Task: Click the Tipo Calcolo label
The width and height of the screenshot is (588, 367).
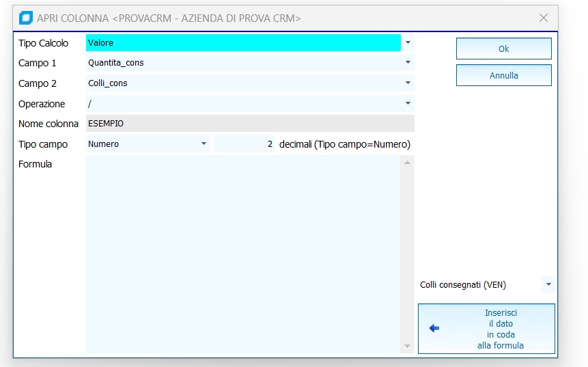Action: click(44, 43)
